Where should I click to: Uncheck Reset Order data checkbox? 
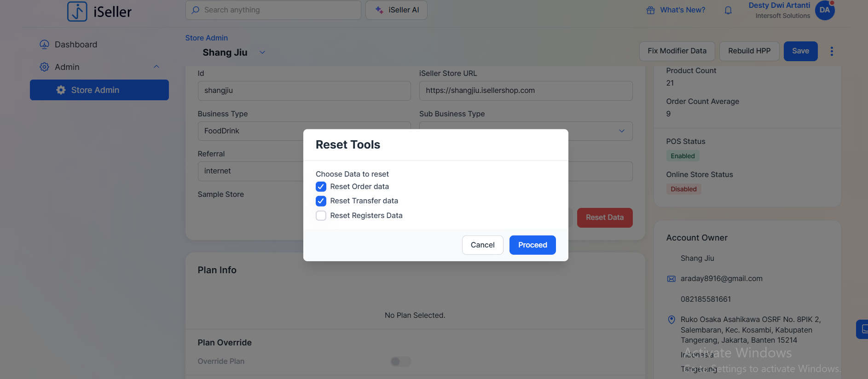pos(321,187)
